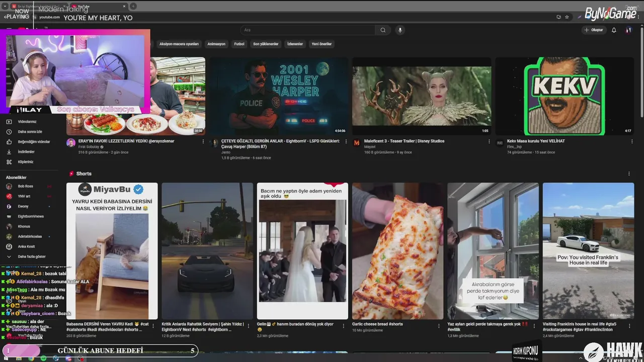Focus the Ara search field
Screen dimensions: 644x362
tap(308, 30)
